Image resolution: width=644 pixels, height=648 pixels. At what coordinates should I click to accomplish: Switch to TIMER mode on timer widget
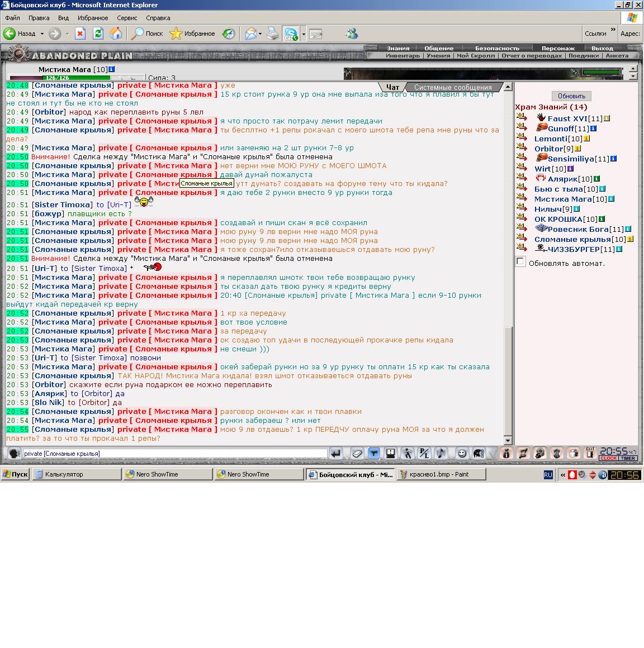(627, 458)
